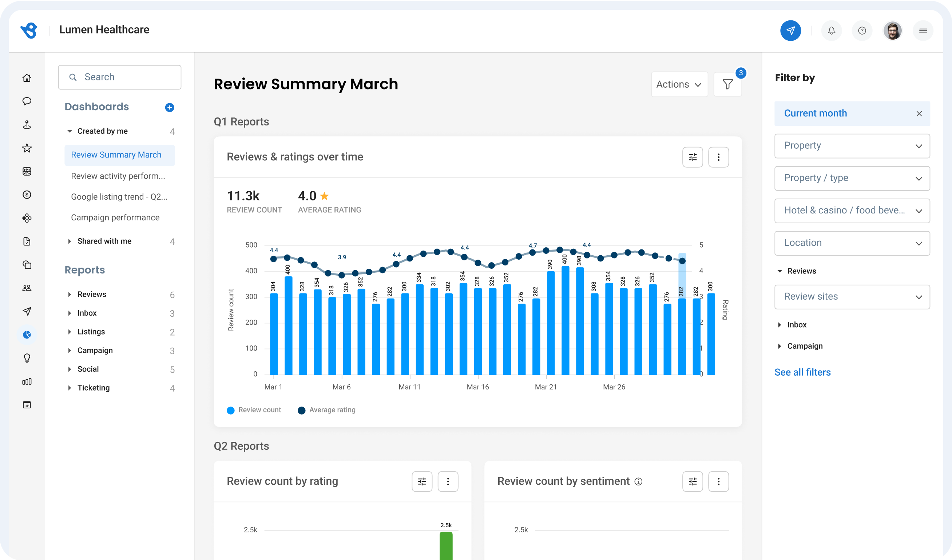Image resolution: width=952 pixels, height=560 pixels.
Task: Select the Review Summary March dashboard
Action: [x=116, y=155]
